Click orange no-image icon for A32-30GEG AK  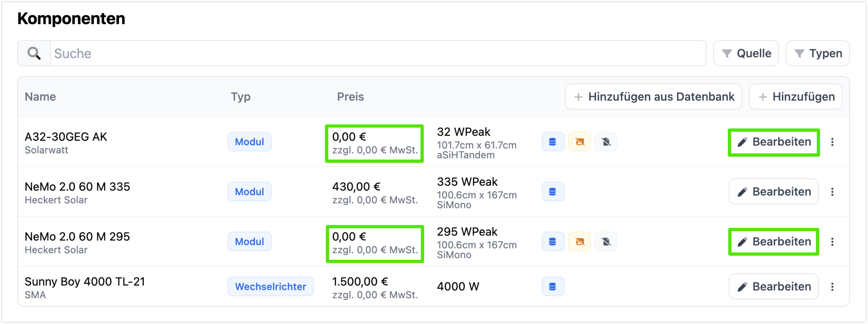click(579, 142)
